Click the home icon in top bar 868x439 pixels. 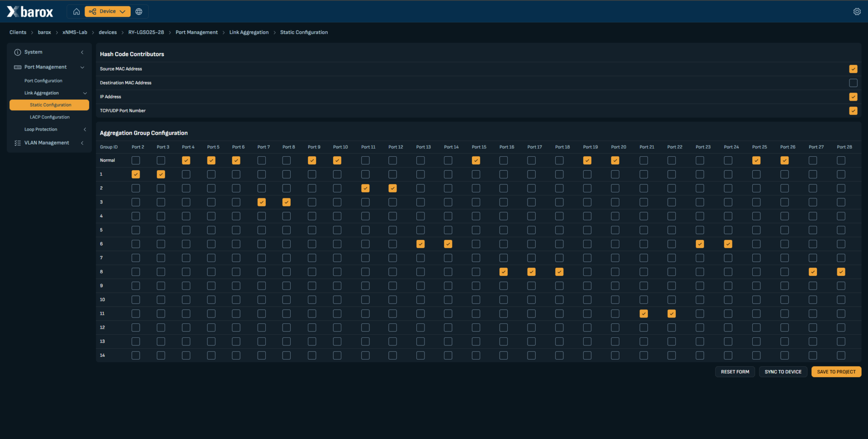point(76,12)
